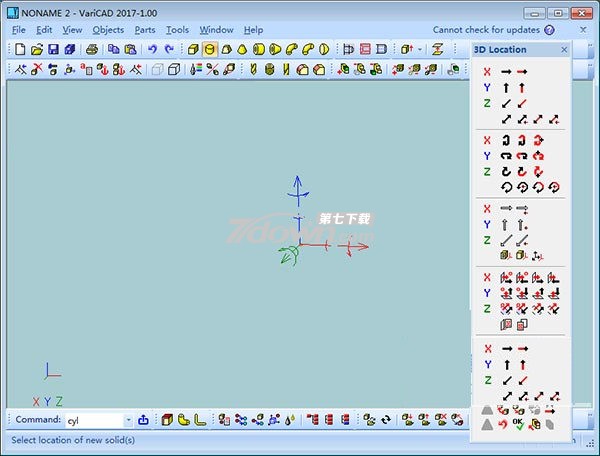Click red Y translate arrow in first group
Viewport: 600px width, 456px height.
522,88
